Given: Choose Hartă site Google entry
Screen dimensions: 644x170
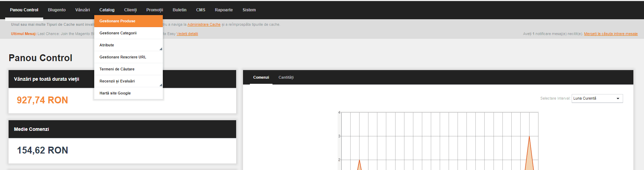Looking at the screenshot, I should (129, 93).
